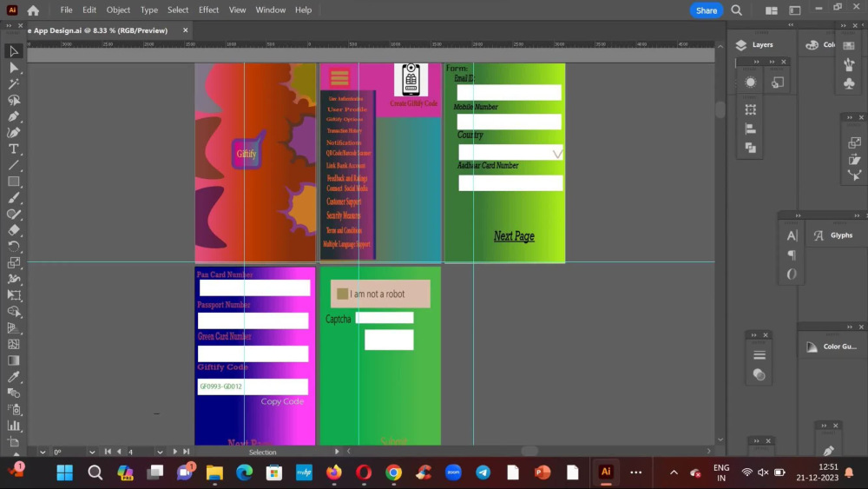Open the Pathfinder panel icon
The image size is (868, 489).
751,148
